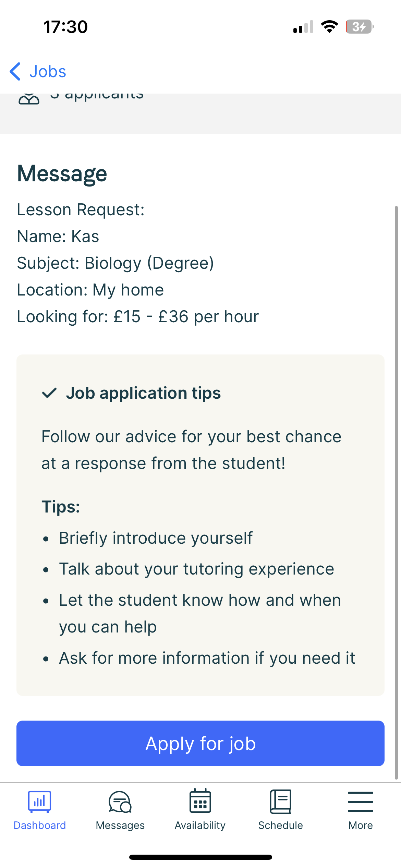The width and height of the screenshot is (401, 868).
Task: Open the Messages chat bubble icon
Action: tap(120, 802)
